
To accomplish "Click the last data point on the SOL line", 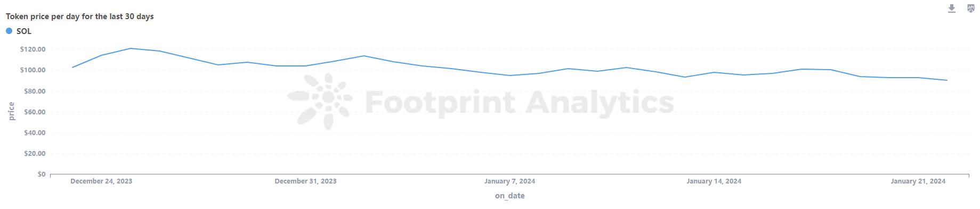I will tap(947, 80).
